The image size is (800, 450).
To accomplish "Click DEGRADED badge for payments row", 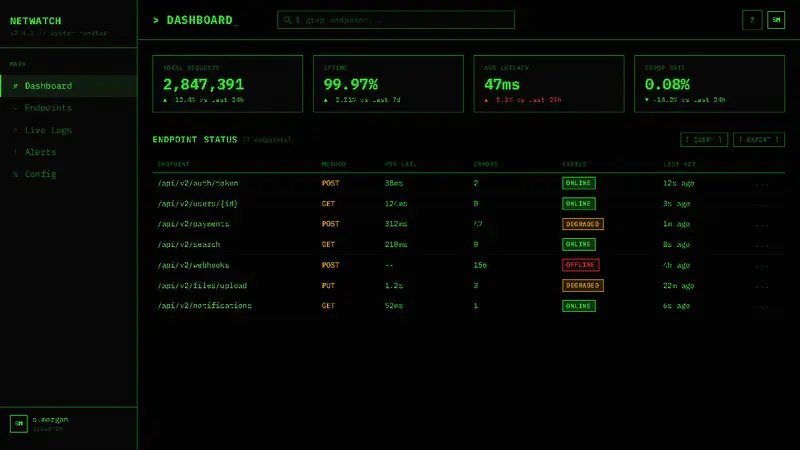I will 583,224.
